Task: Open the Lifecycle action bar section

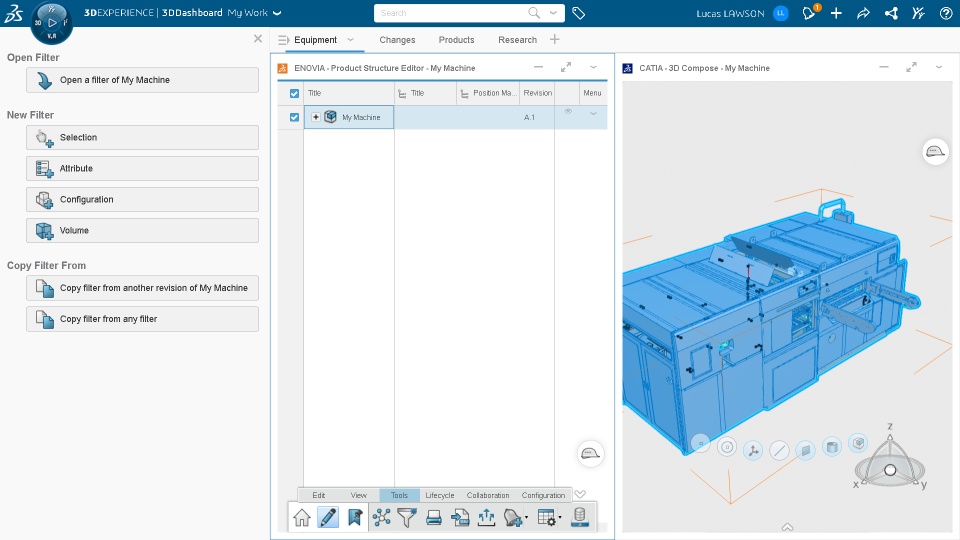Action: pos(440,495)
